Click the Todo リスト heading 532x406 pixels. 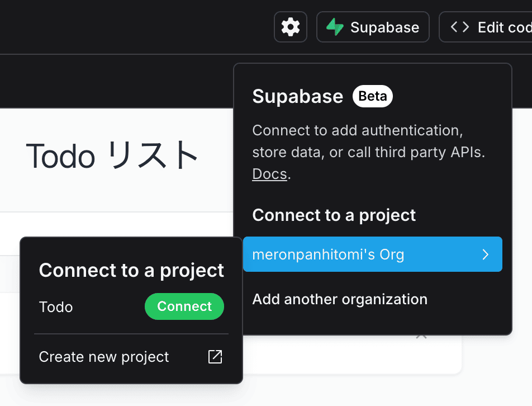pyautogui.click(x=112, y=155)
